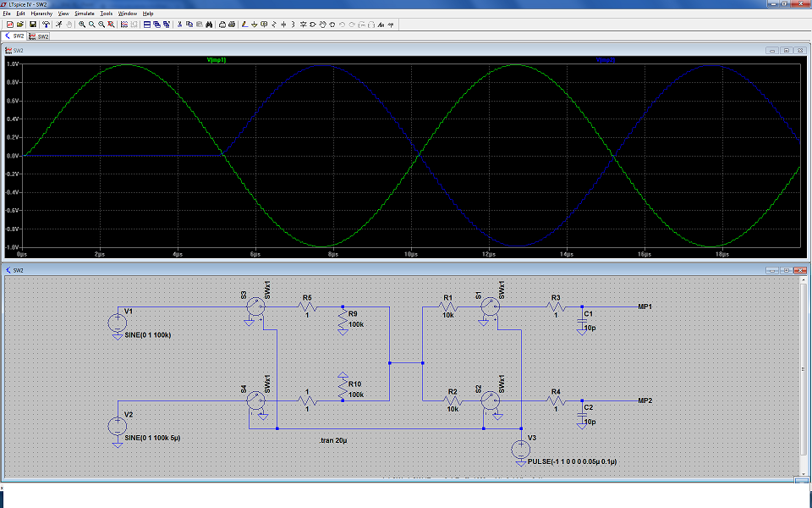The image size is (812, 508).
Task: Click the Cut scissors icon
Action: point(179,25)
